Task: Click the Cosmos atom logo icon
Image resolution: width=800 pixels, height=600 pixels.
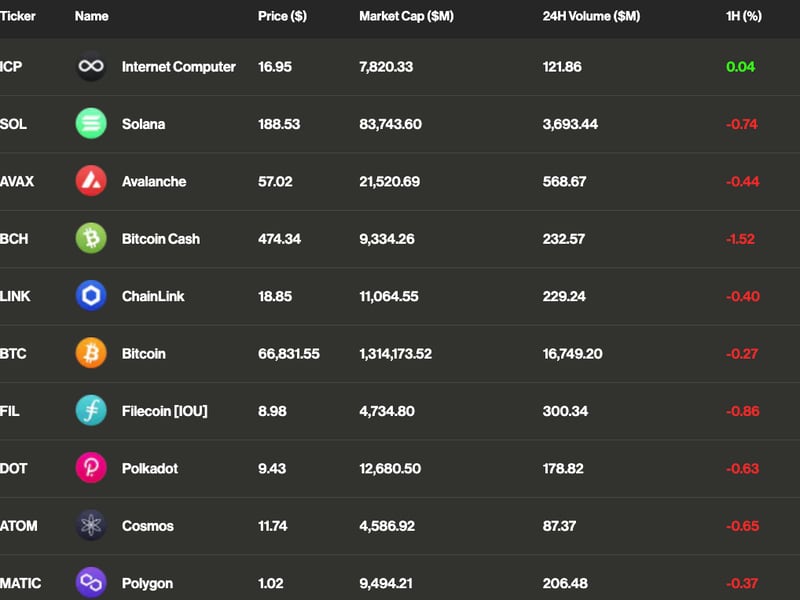Action: click(x=92, y=526)
